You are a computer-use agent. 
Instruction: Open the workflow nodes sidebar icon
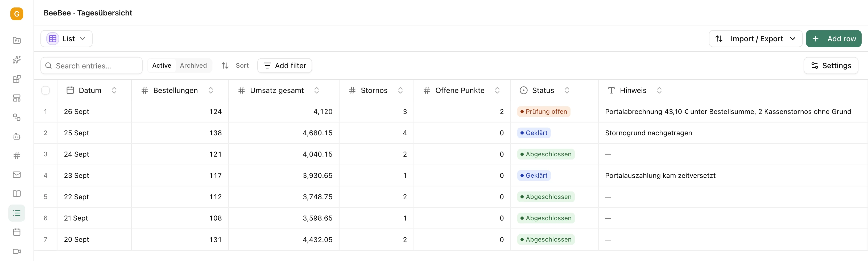pos(16,117)
